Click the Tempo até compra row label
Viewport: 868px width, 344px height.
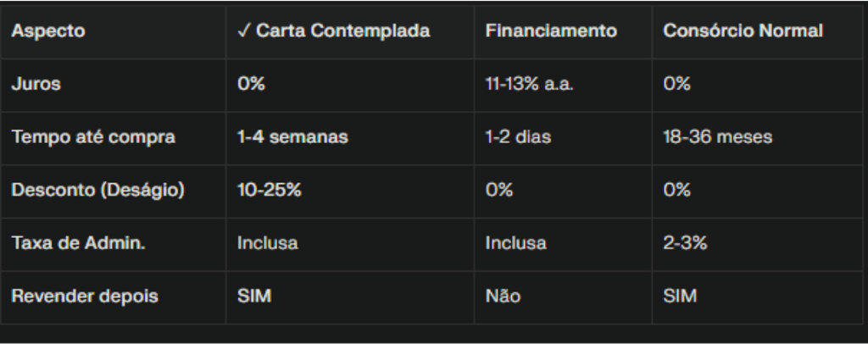[93, 136]
